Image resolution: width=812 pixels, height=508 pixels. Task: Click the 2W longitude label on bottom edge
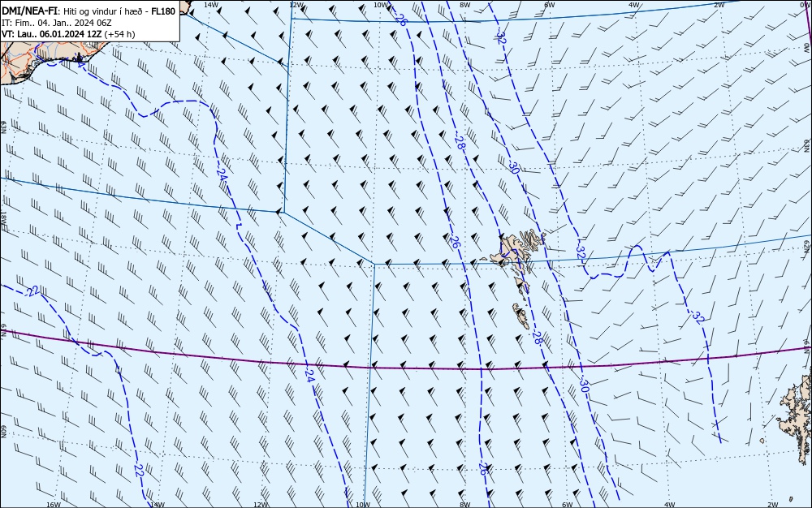click(773, 505)
